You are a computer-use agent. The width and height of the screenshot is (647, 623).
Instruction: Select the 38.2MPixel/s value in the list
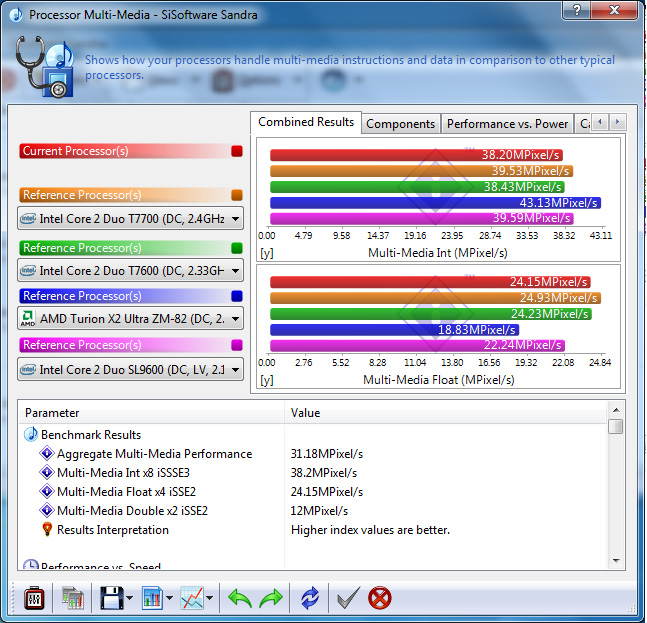[324, 473]
